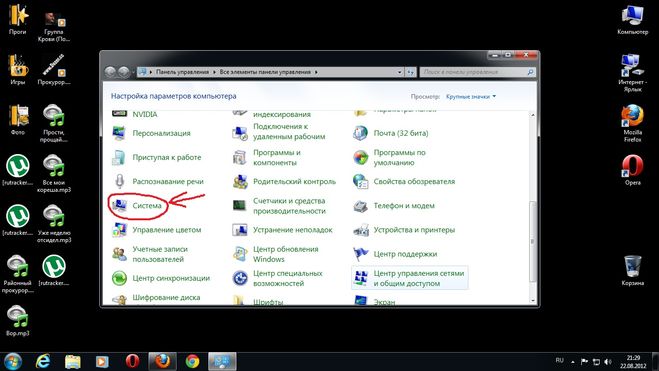Open the Подключения к удаленным рабочим icon
This screenshot has width=659, height=371.
coord(240,133)
